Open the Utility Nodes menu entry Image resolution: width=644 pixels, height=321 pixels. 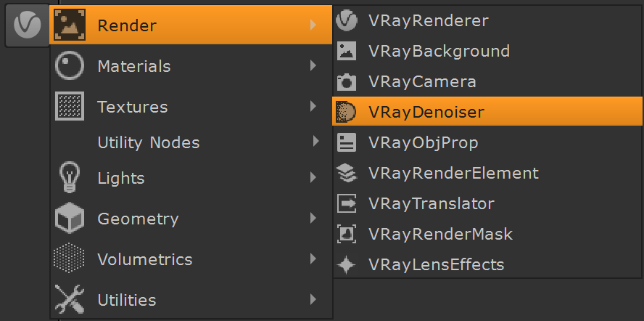(191, 142)
